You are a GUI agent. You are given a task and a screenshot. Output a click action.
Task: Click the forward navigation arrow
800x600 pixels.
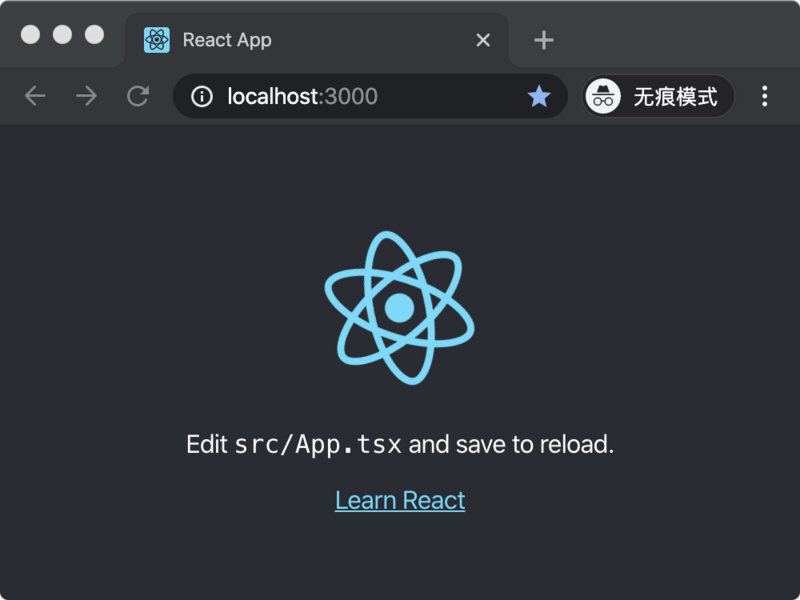(86, 96)
